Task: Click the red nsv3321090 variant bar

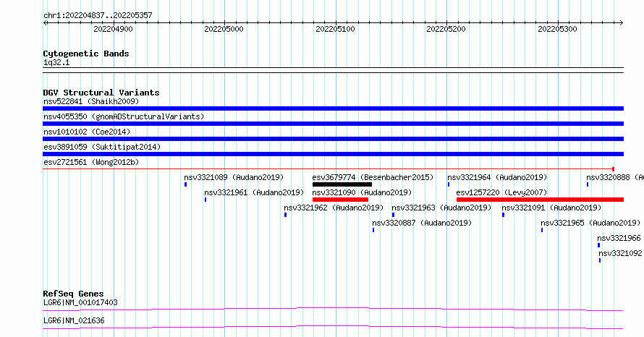Action: 341,200
